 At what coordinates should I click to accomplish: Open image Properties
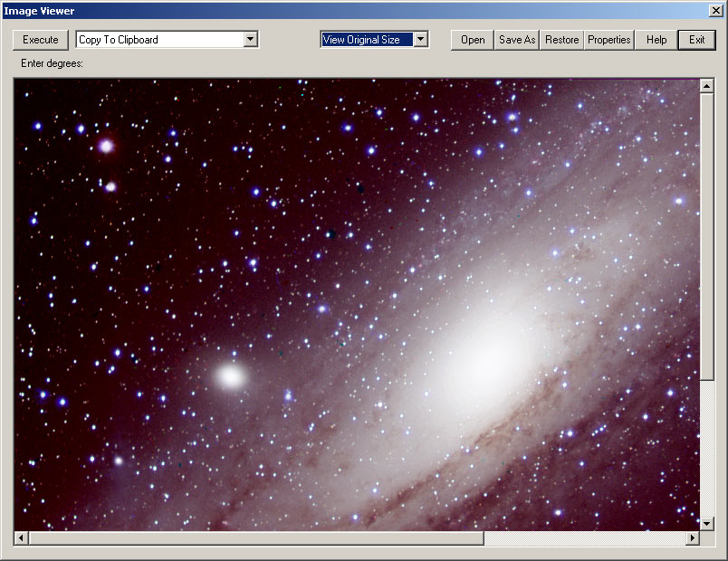[608, 40]
